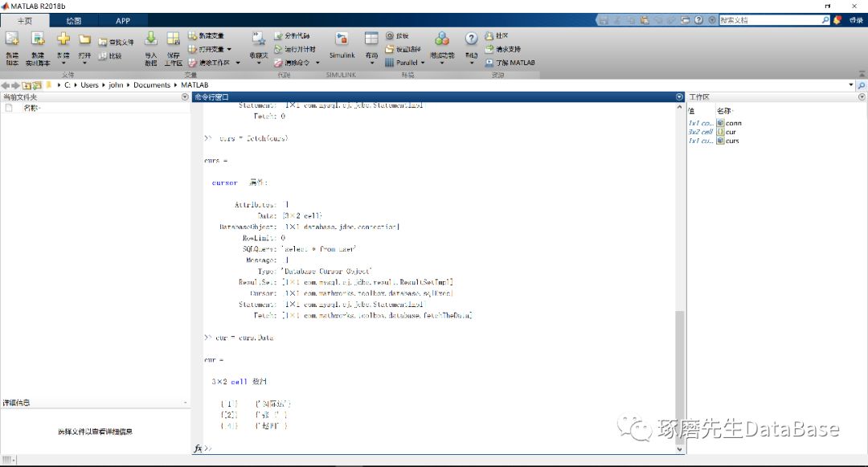The width and height of the screenshot is (868, 467).
Task: Click the small Help icon beside search box
Action: point(699,20)
